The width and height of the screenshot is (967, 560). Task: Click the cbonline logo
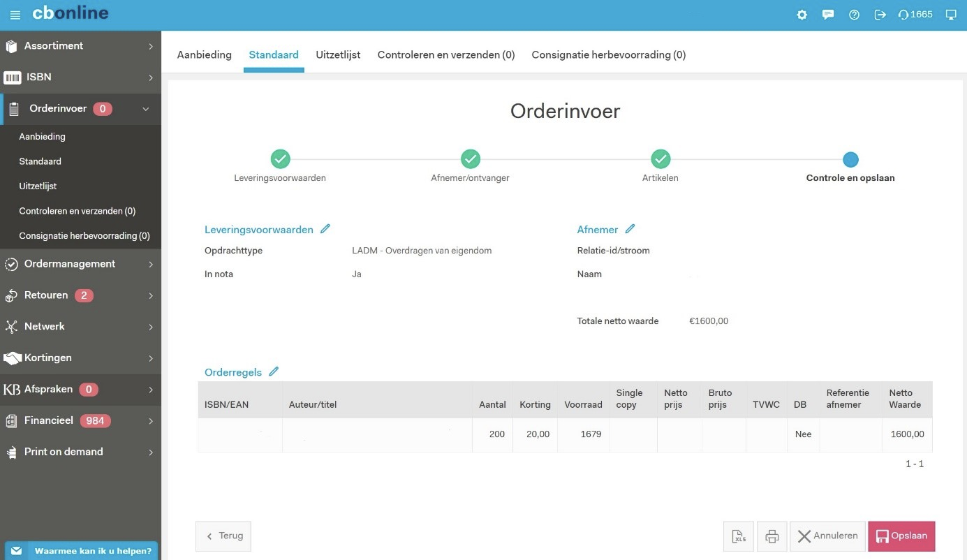tap(71, 13)
